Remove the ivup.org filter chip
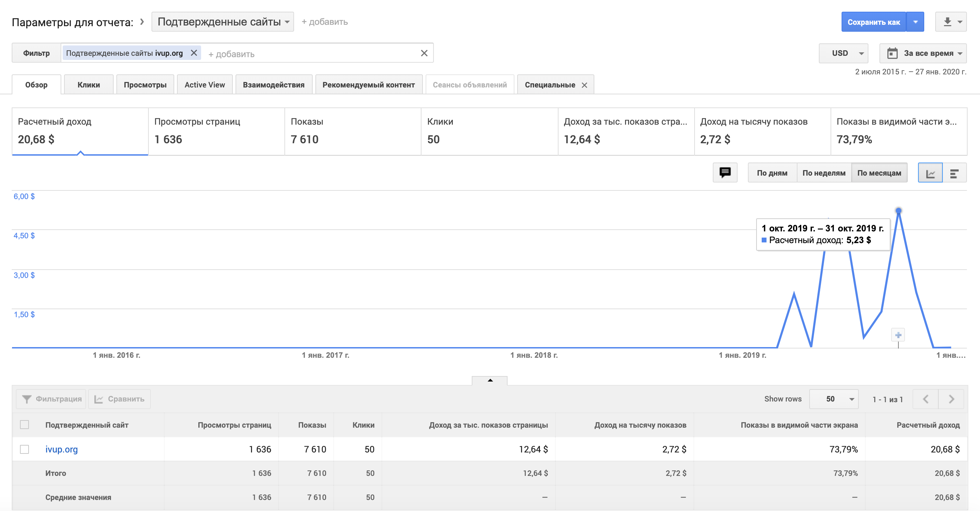 (194, 53)
